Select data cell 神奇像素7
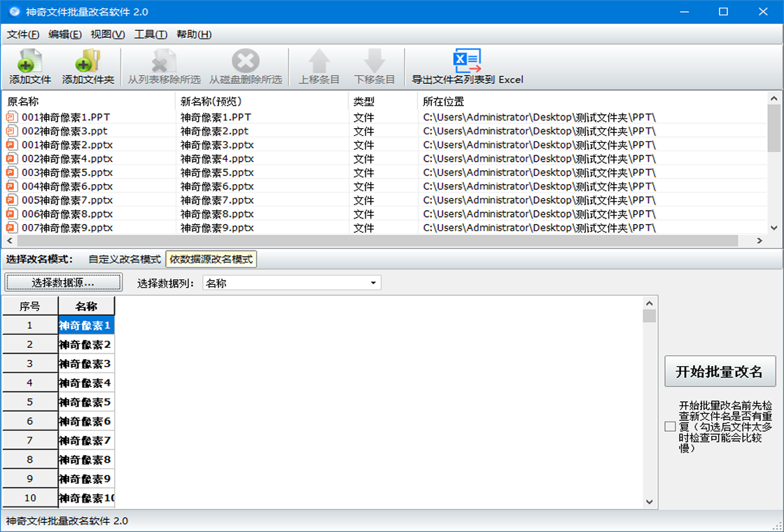Viewport: 784px width, 532px height. (87, 440)
